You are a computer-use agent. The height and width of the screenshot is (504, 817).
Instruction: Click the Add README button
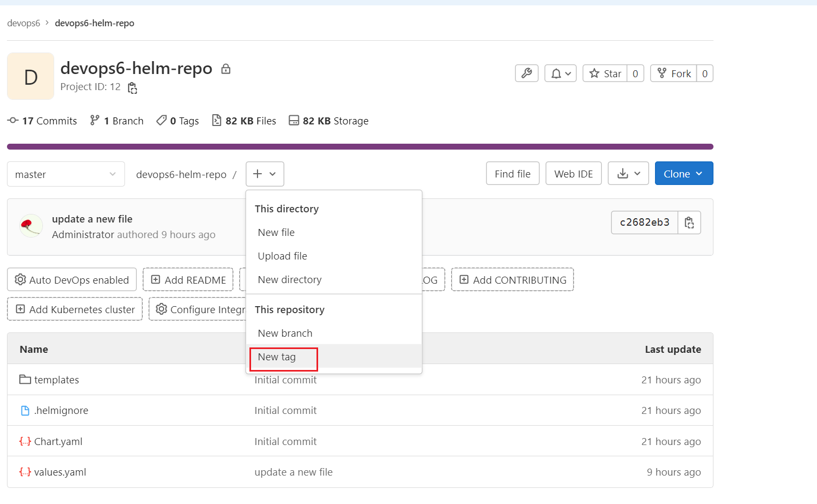point(188,279)
